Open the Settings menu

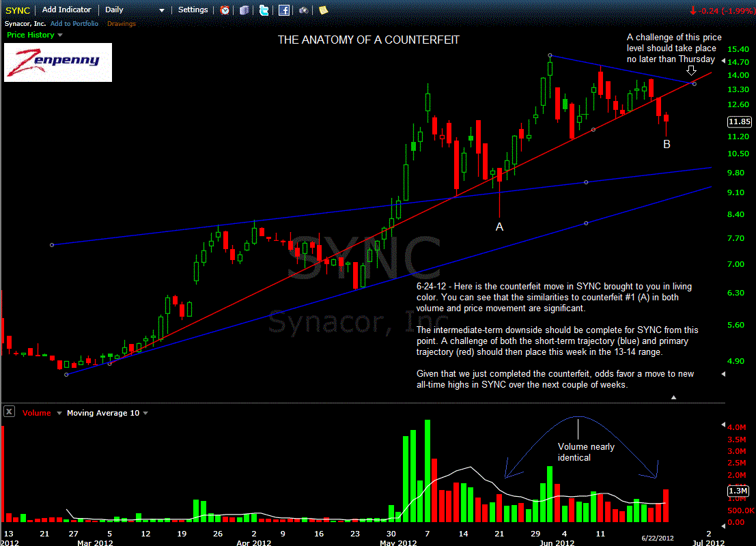tap(193, 10)
